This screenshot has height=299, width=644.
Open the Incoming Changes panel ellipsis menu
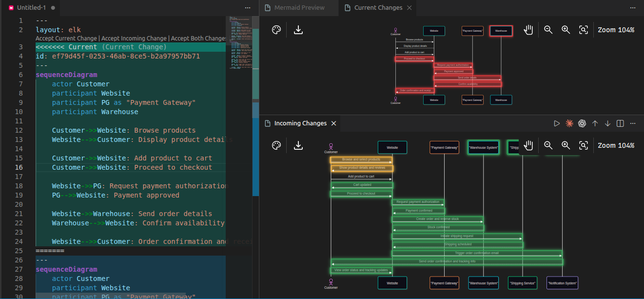pyautogui.click(x=633, y=123)
